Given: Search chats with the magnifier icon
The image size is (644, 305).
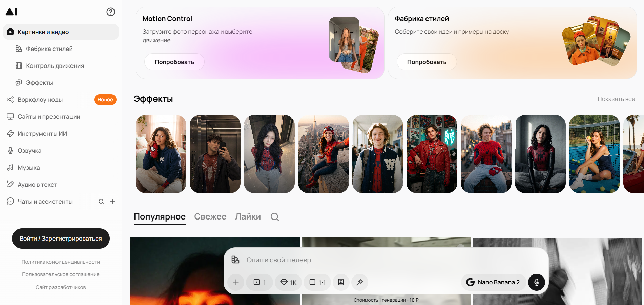Looking at the screenshot, I should [101, 202].
